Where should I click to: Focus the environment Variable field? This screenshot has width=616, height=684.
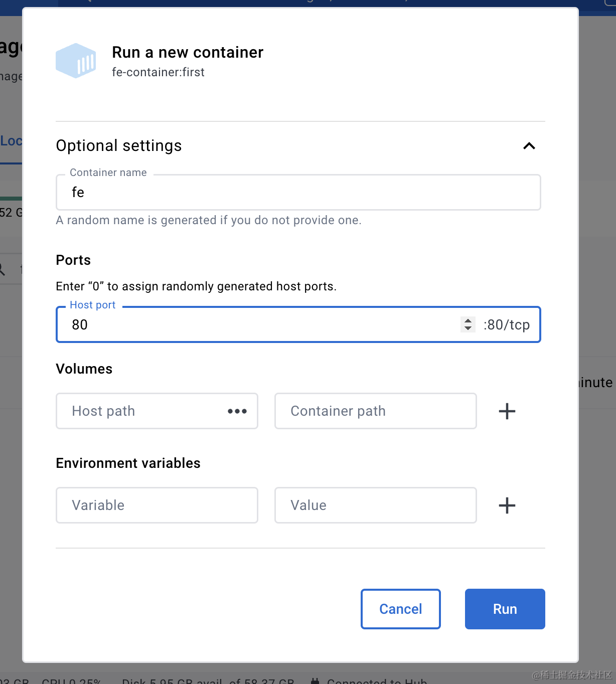(x=157, y=505)
